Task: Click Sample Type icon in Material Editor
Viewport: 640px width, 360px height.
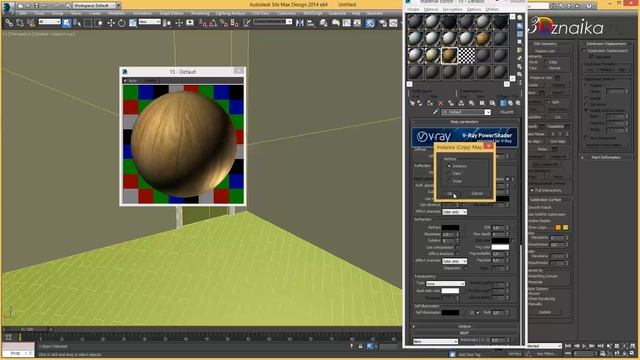Action: click(x=520, y=18)
